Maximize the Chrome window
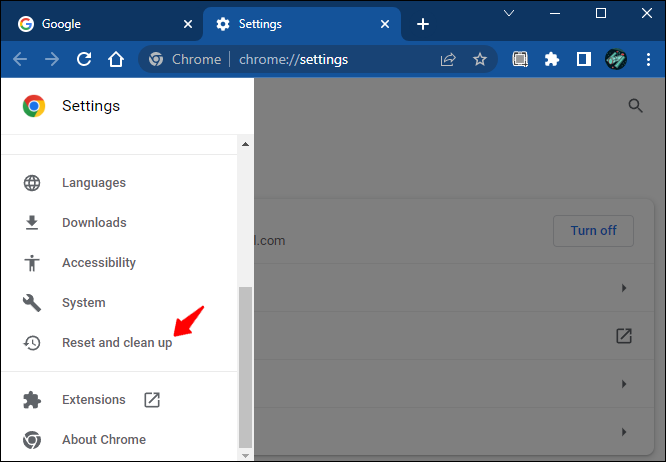666x462 pixels. (x=601, y=14)
